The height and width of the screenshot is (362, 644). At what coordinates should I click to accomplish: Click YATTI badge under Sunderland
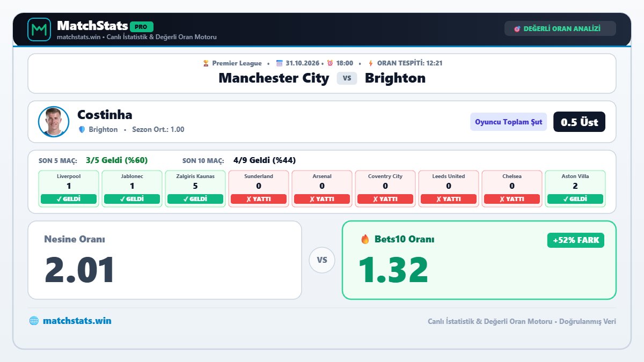coord(259,199)
